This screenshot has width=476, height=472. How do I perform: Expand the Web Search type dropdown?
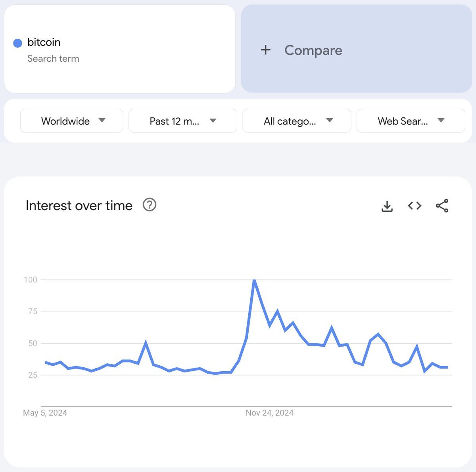point(411,121)
